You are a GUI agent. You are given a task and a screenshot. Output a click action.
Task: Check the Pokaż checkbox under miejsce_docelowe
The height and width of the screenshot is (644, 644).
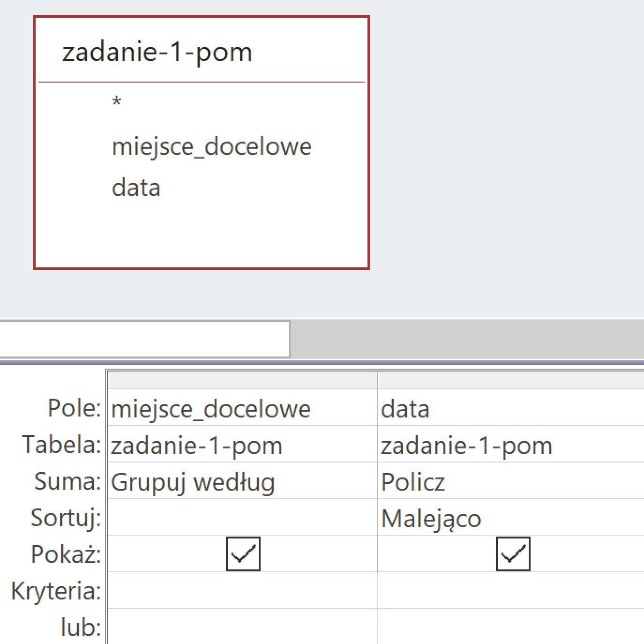[243, 553]
